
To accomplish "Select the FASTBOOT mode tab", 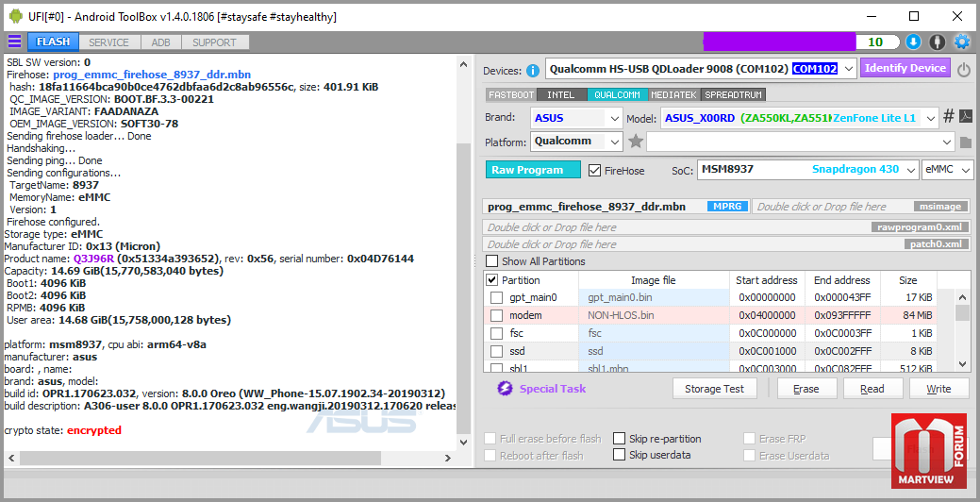I will [x=511, y=95].
